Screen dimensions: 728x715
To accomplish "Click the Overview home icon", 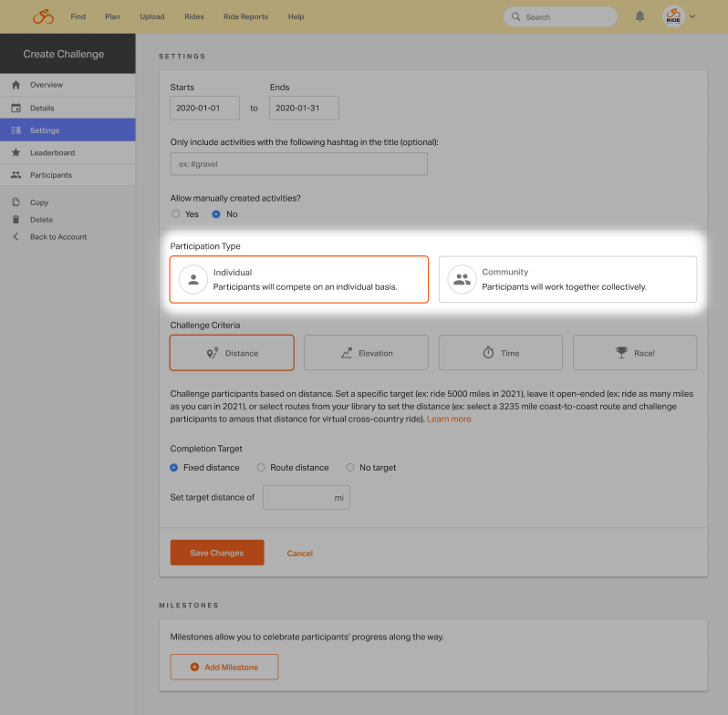I will click(x=16, y=85).
